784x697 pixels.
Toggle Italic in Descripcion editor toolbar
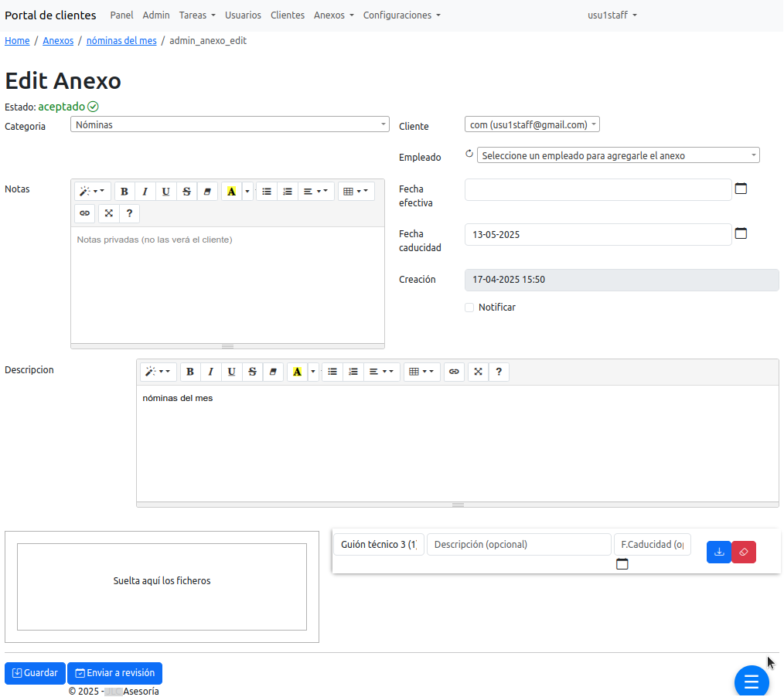pyautogui.click(x=210, y=372)
